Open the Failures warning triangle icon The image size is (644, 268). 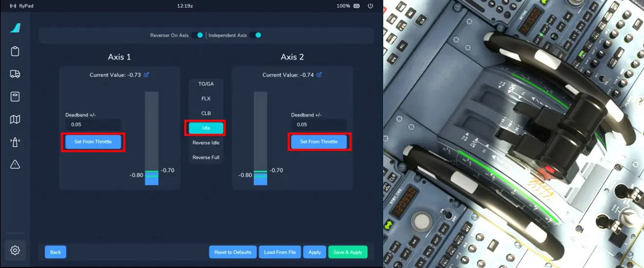click(15, 164)
